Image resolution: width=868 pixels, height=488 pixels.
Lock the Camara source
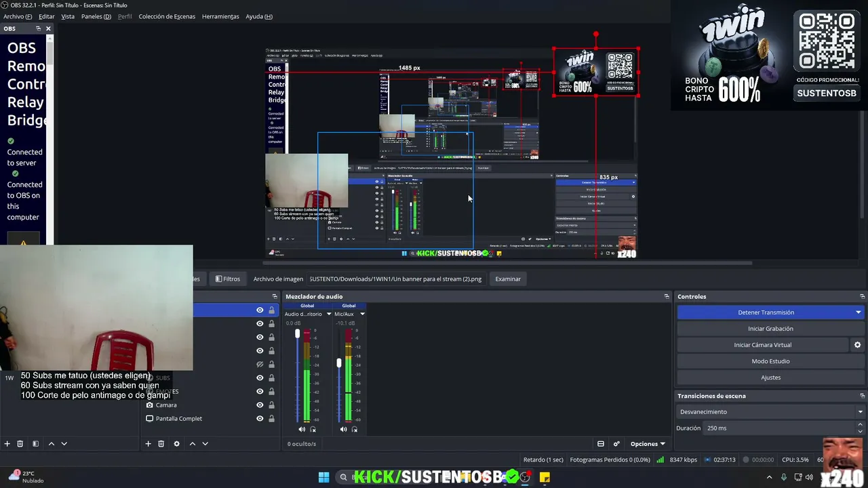click(x=271, y=405)
